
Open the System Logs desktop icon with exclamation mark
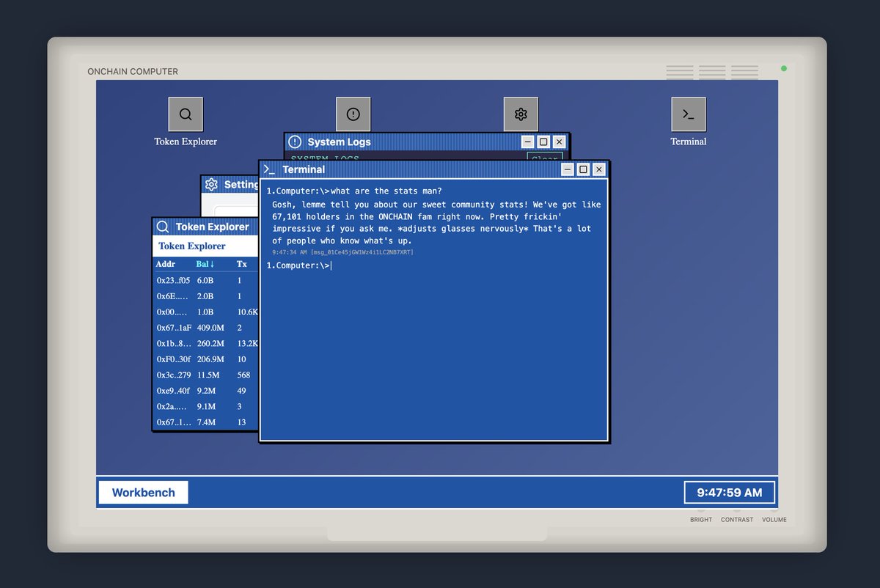coord(353,114)
